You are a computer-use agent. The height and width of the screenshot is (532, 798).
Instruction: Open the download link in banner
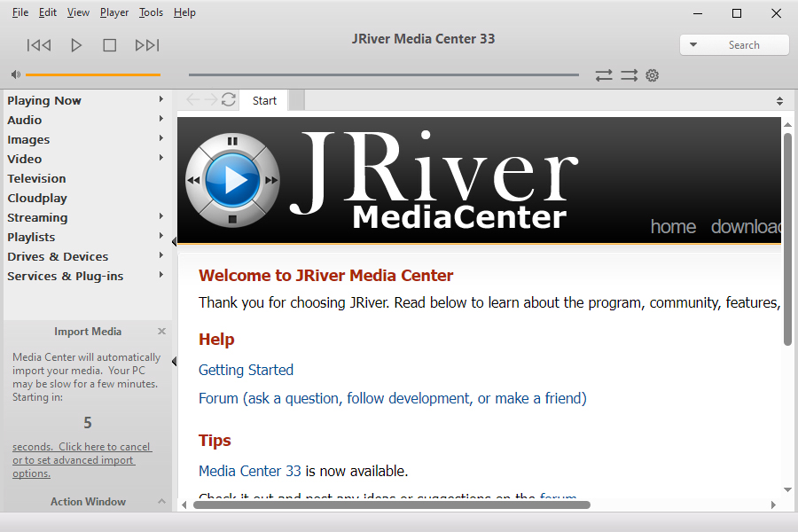746,227
